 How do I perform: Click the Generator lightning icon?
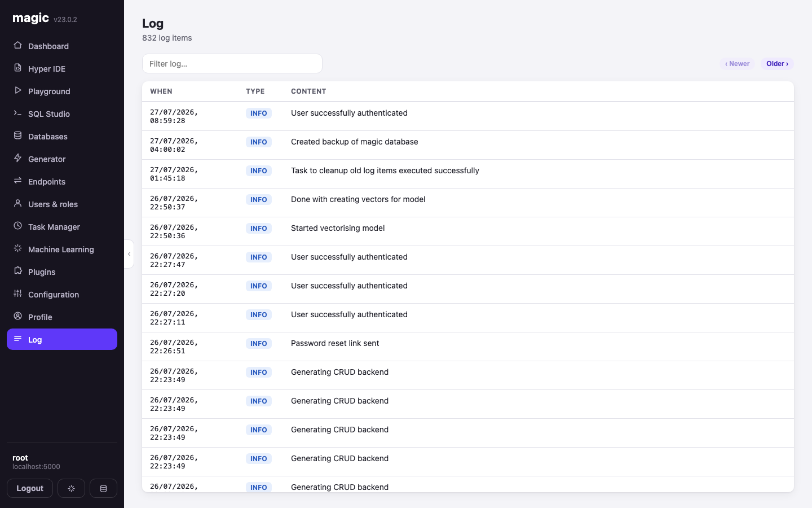17,158
